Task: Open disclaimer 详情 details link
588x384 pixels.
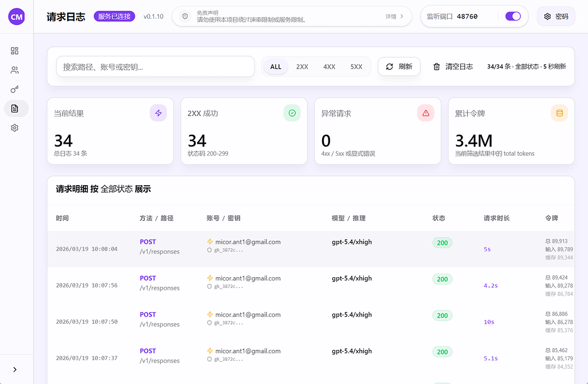Action: point(394,16)
